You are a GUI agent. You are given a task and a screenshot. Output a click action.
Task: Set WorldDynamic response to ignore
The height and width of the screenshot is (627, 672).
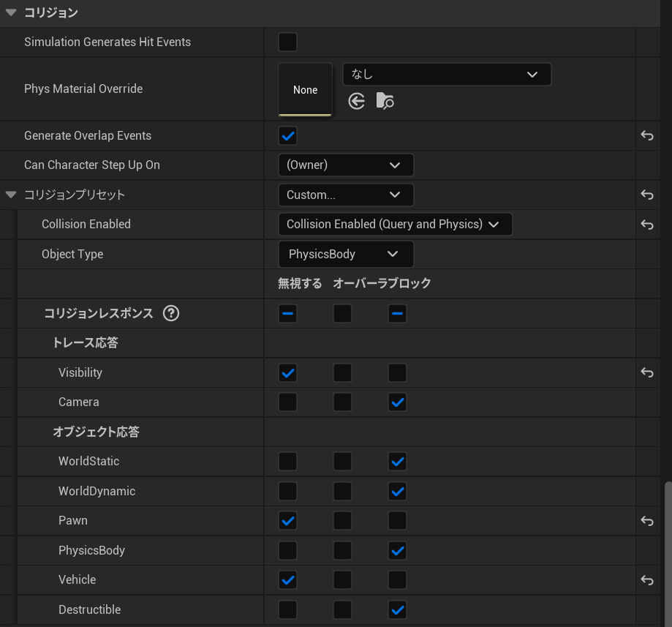(x=287, y=492)
